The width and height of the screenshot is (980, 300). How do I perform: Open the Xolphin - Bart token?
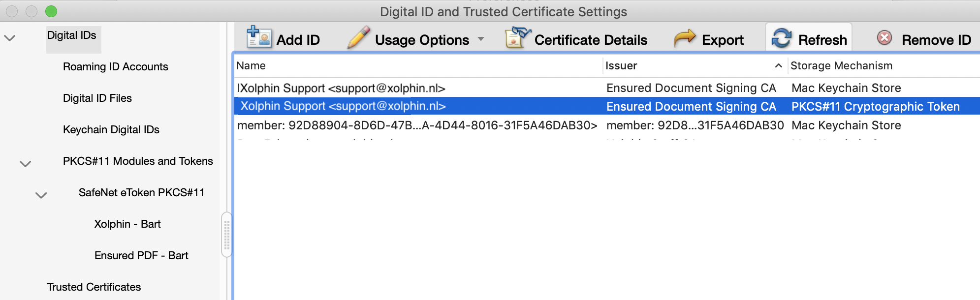click(127, 224)
